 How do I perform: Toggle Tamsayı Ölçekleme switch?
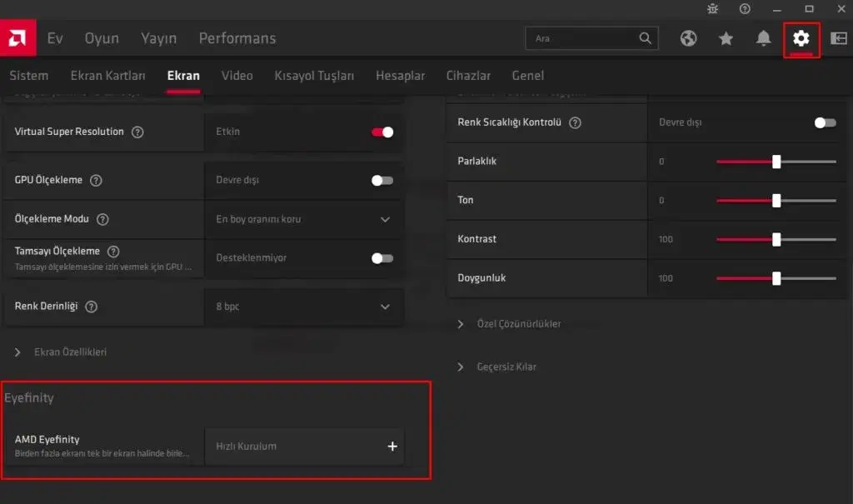382,258
